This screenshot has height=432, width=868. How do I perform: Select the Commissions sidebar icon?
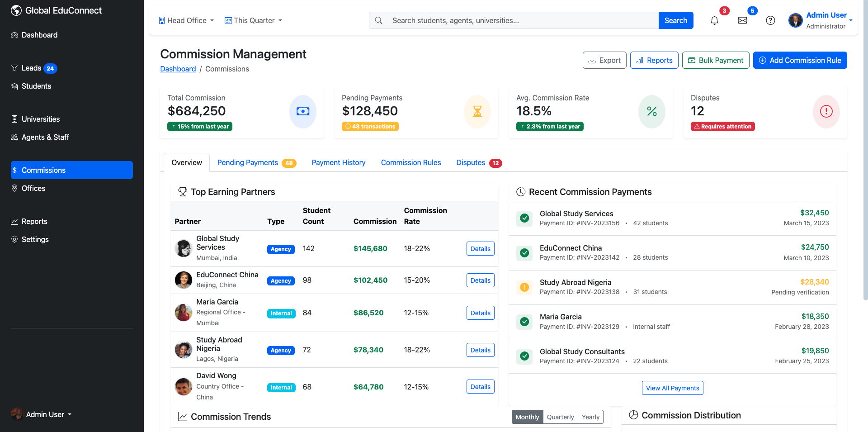(15, 170)
